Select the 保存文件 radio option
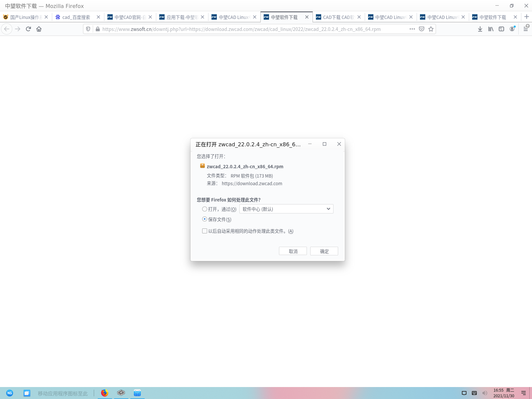The height and width of the screenshot is (399, 532). pos(204,219)
